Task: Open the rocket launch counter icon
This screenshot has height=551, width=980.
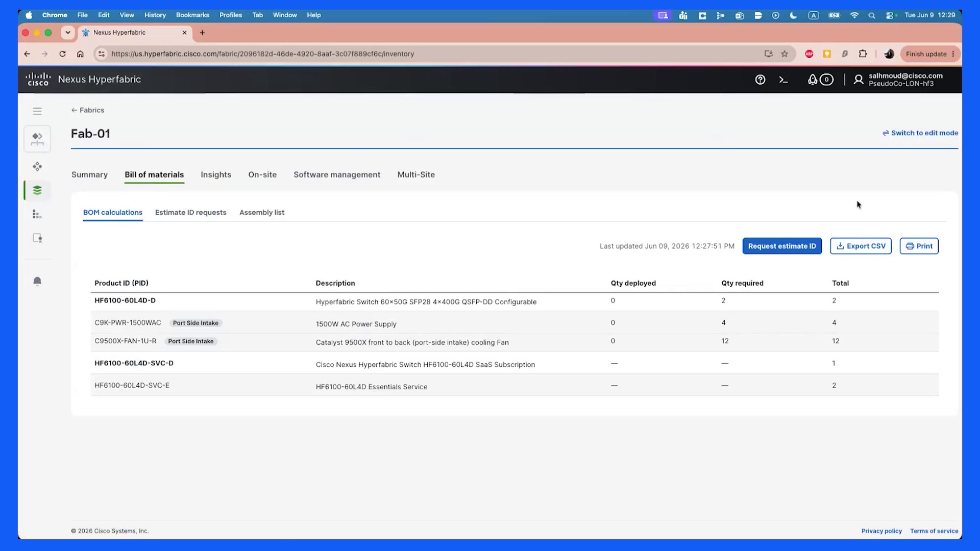Action: [820, 80]
